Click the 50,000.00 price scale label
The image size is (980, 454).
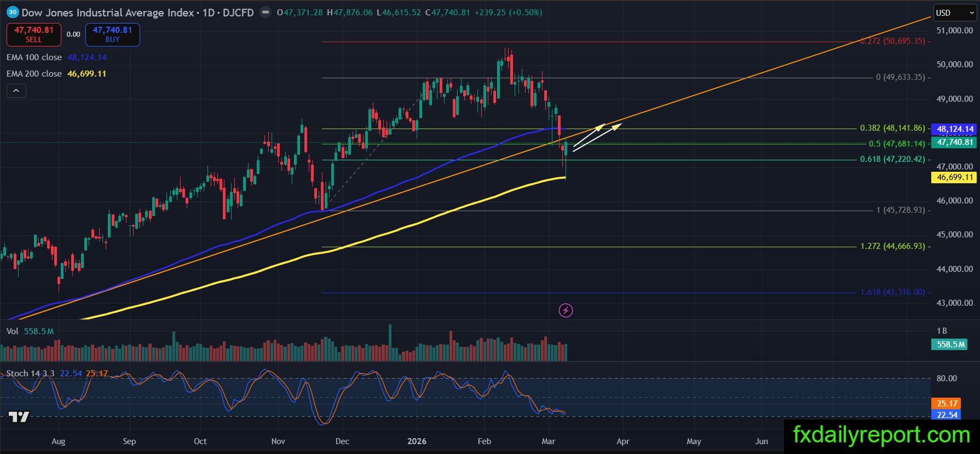click(955, 65)
